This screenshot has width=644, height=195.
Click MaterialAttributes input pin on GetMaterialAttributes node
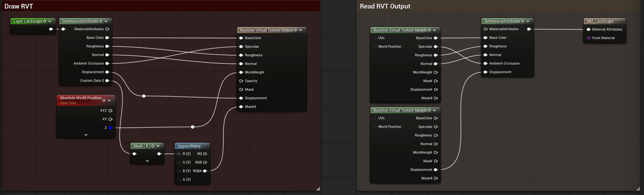tap(63, 29)
